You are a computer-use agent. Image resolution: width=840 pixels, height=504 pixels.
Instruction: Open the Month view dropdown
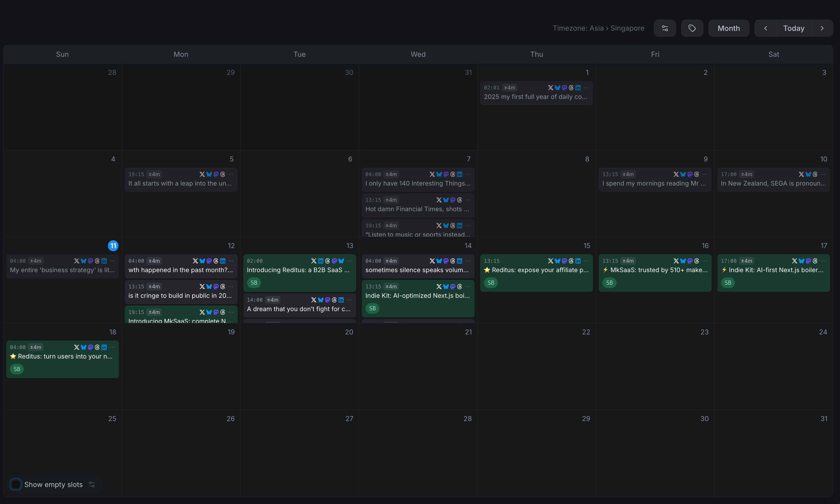point(728,28)
